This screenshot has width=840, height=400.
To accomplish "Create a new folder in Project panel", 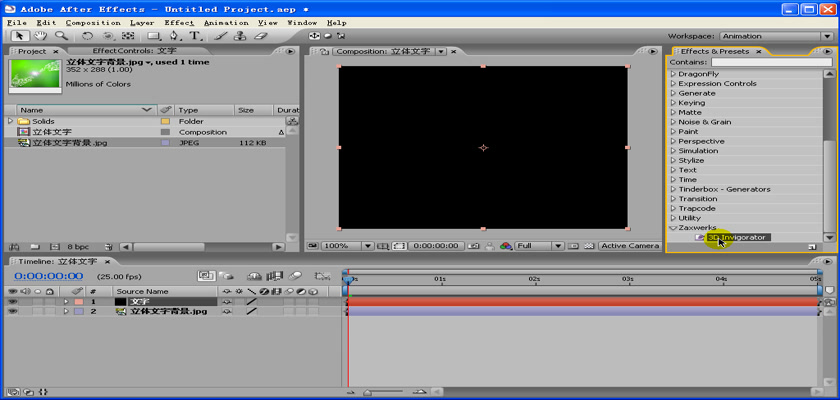I will [x=35, y=247].
